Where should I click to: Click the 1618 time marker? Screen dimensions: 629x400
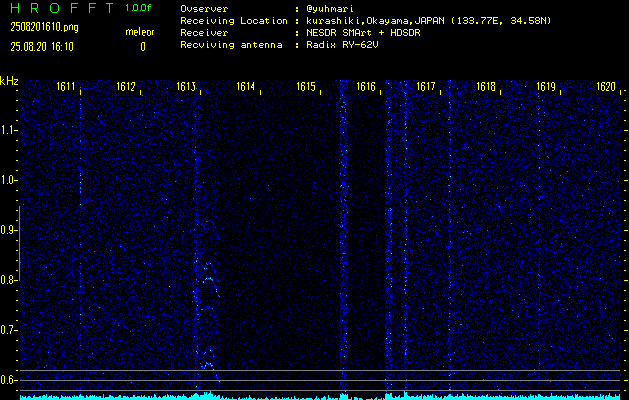pyautogui.click(x=486, y=86)
